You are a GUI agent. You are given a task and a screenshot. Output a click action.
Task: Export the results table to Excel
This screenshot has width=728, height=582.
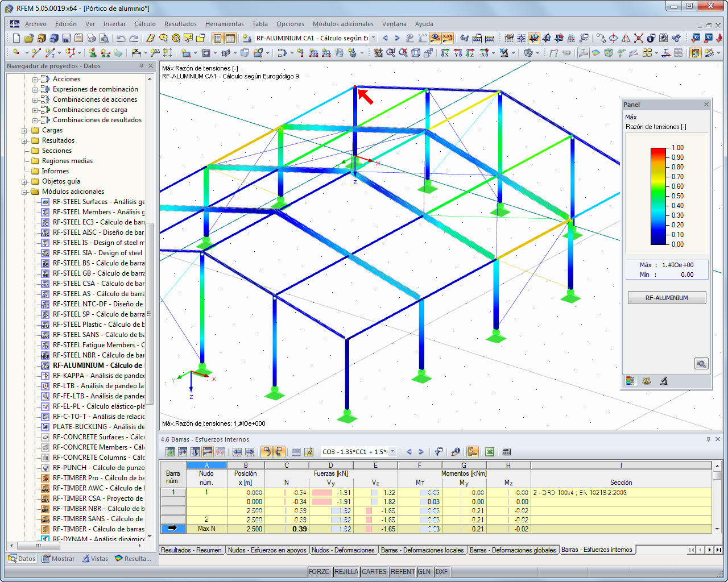click(489, 452)
